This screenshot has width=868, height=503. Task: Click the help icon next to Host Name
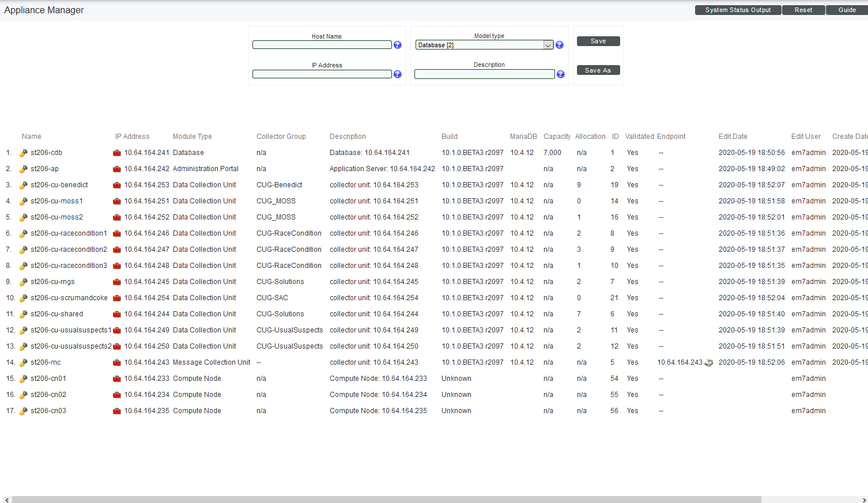point(397,45)
